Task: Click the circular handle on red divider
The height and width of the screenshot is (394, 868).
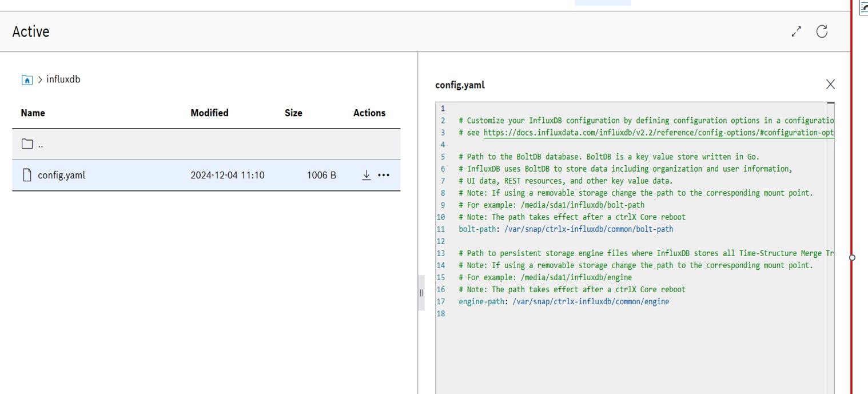Action: pos(852,257)
